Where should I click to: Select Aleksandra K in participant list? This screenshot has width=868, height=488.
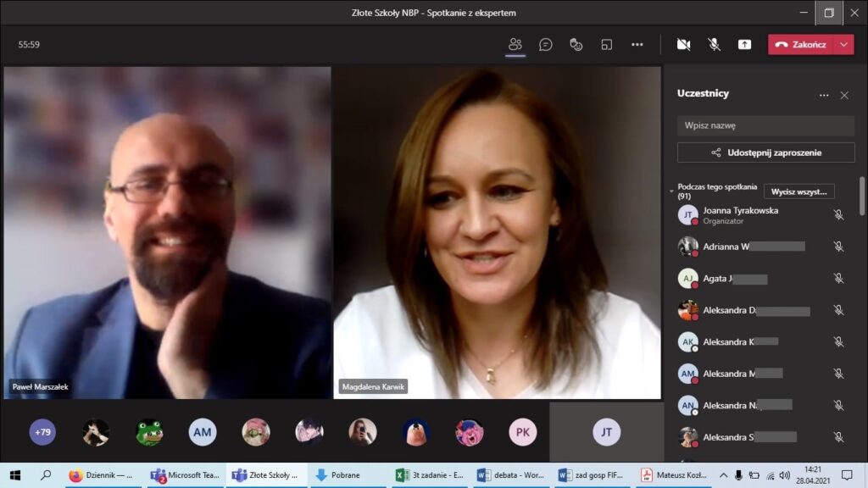[763, 342]
